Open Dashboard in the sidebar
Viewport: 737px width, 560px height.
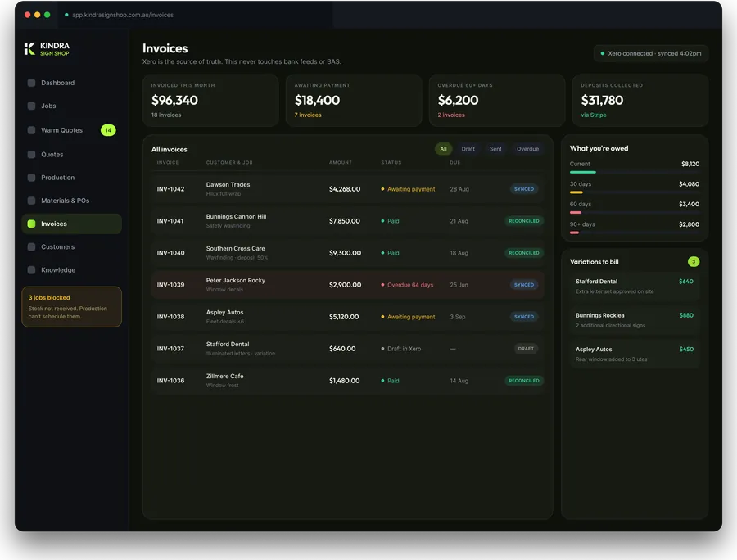(71, 83)
